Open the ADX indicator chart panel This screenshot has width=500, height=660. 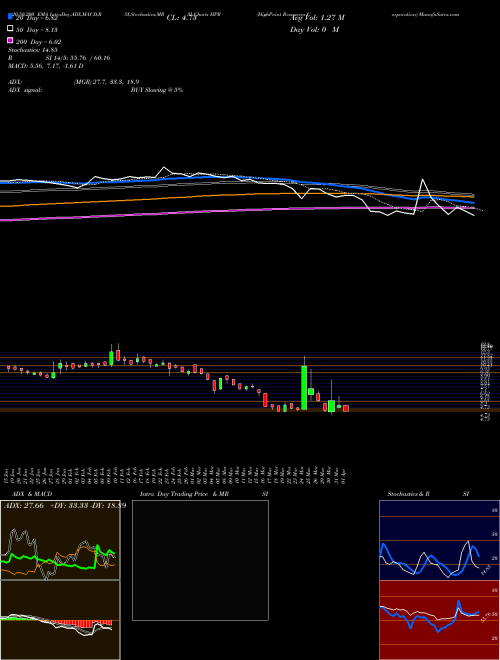point(60,540)
